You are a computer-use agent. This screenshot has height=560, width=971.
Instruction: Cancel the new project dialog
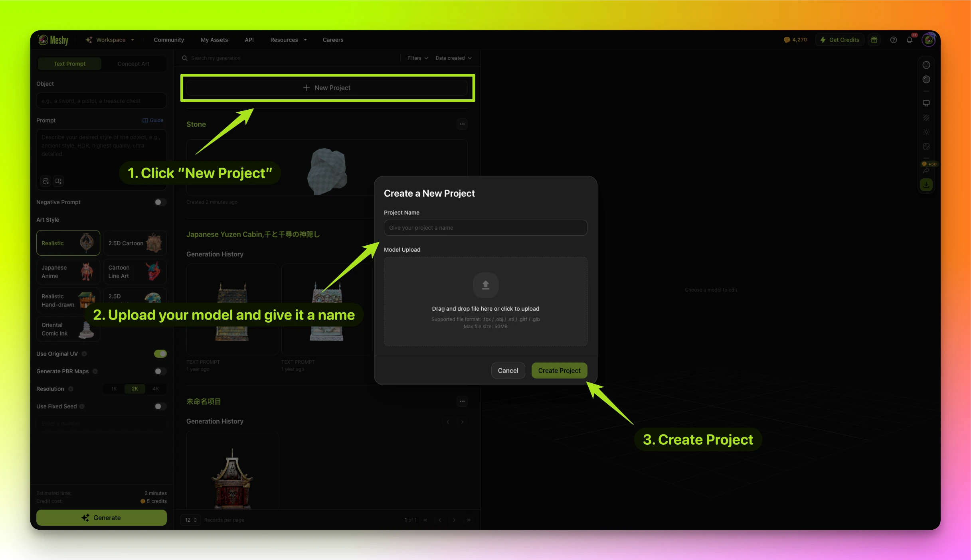click(508, 371)
